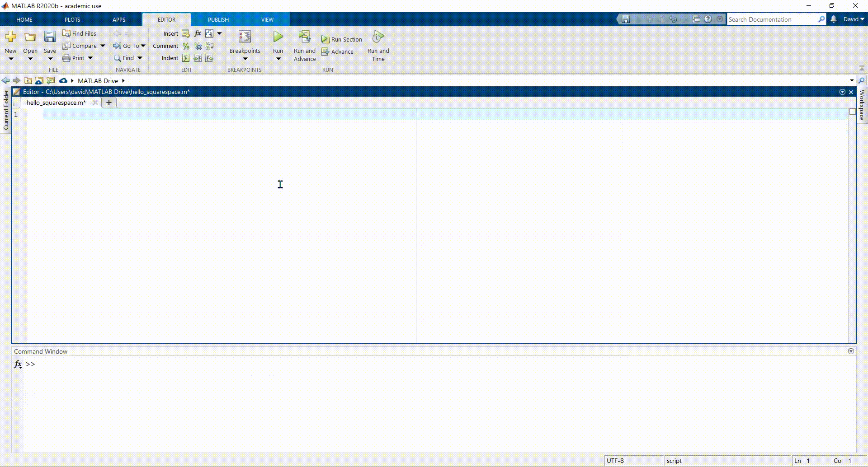This screenshot has width=868, height=467.
Task: Click the Open folder icon
Action: click(x=30, y=37)
